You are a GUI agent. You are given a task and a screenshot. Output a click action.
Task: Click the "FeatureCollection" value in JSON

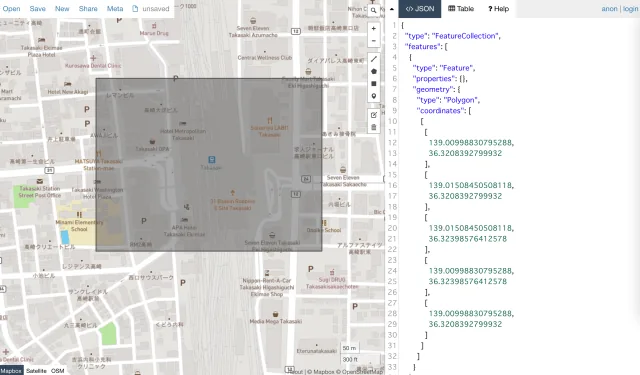465,36
